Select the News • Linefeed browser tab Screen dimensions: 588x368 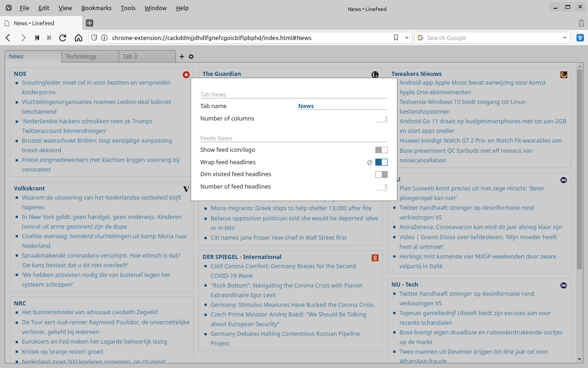point(41,23)
